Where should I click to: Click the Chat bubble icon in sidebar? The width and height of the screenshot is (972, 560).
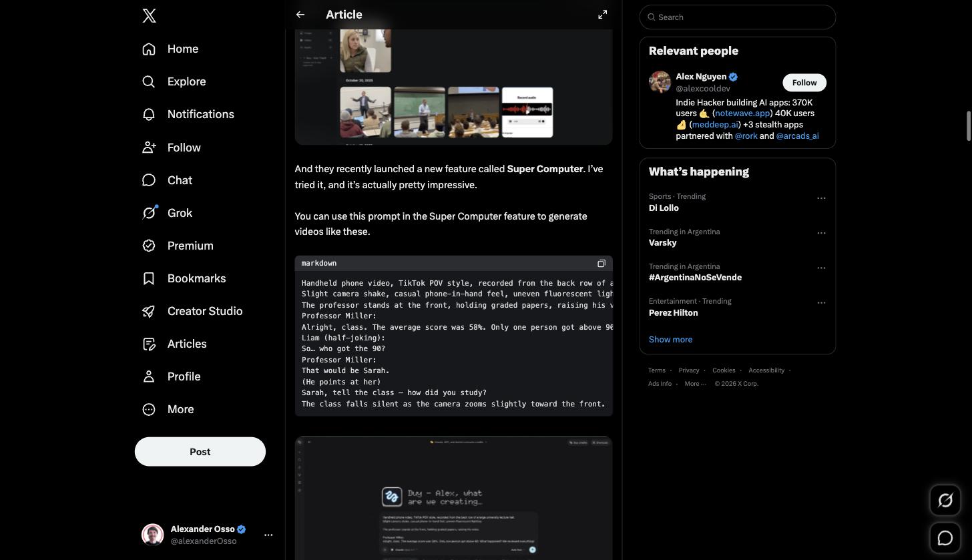[149, 180]
